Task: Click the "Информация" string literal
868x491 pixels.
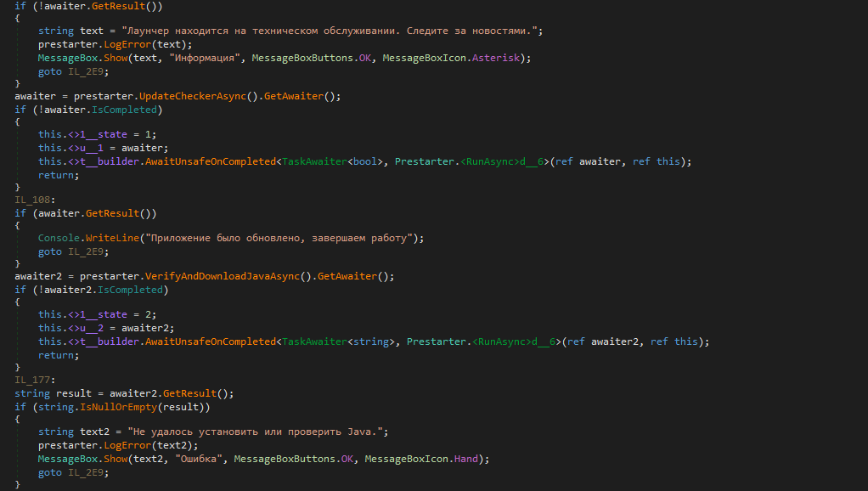Action: pyautogui.click(x=205, y=58)
